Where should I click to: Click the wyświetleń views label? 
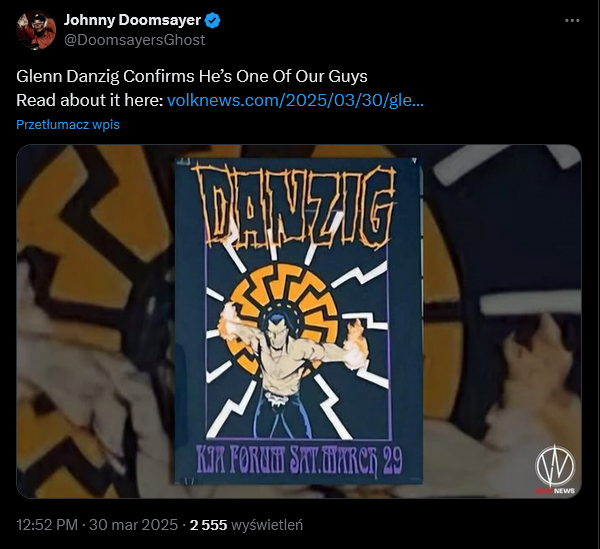268,524
